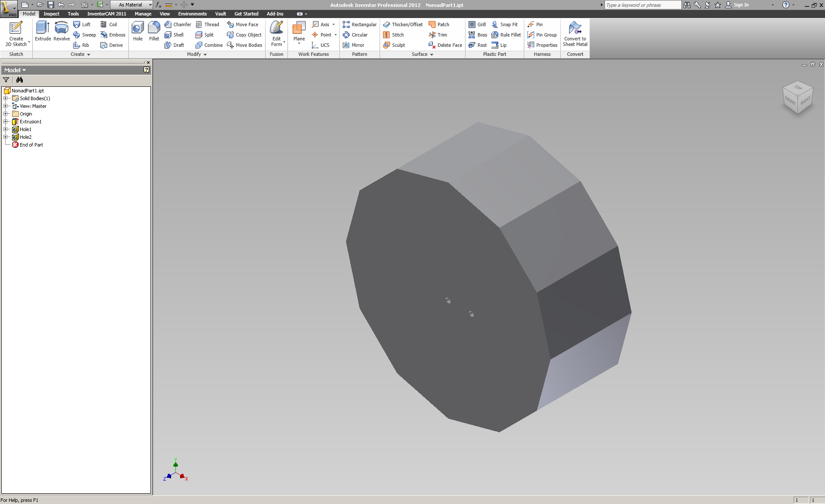Image resolution: width=825 pixels, height=504 pixels.
Task: Click the Mirror tool
Action: (353, 45)
